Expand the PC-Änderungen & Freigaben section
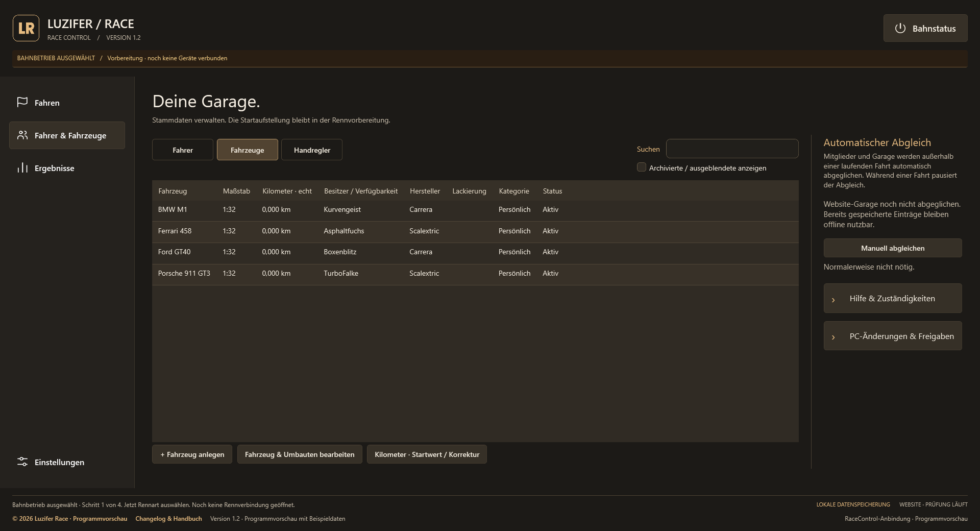 point(893,336)
